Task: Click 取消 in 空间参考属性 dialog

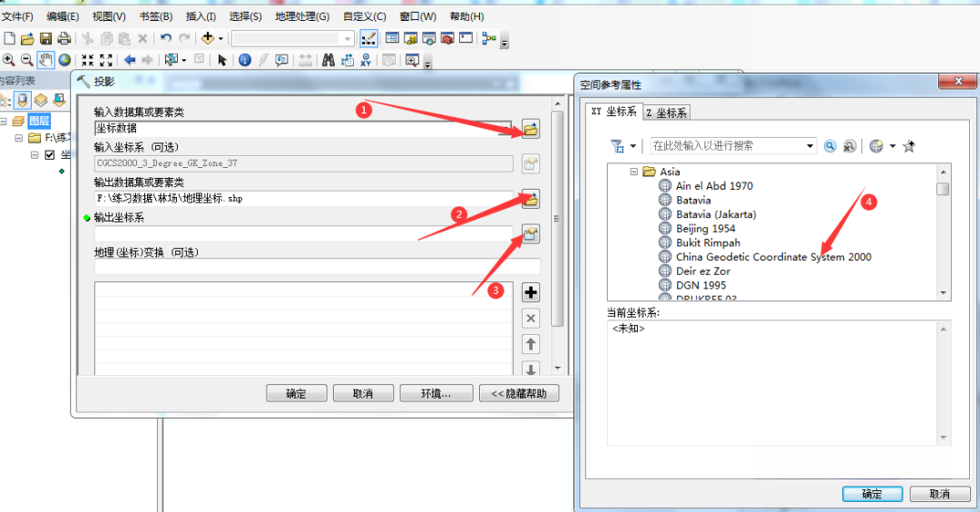Action: click(x=939, y=494)
